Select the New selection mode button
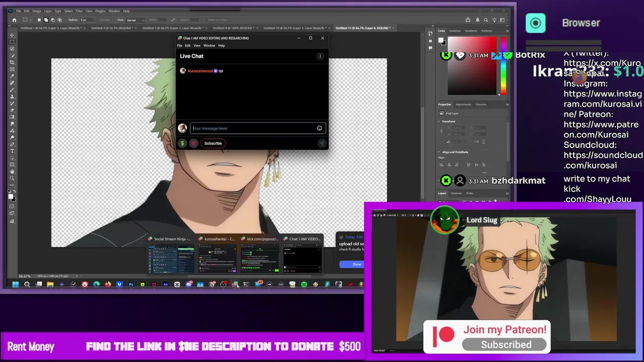Image resolution: width=644 pixels, height=362 pixels. click(x=39, y=20)
